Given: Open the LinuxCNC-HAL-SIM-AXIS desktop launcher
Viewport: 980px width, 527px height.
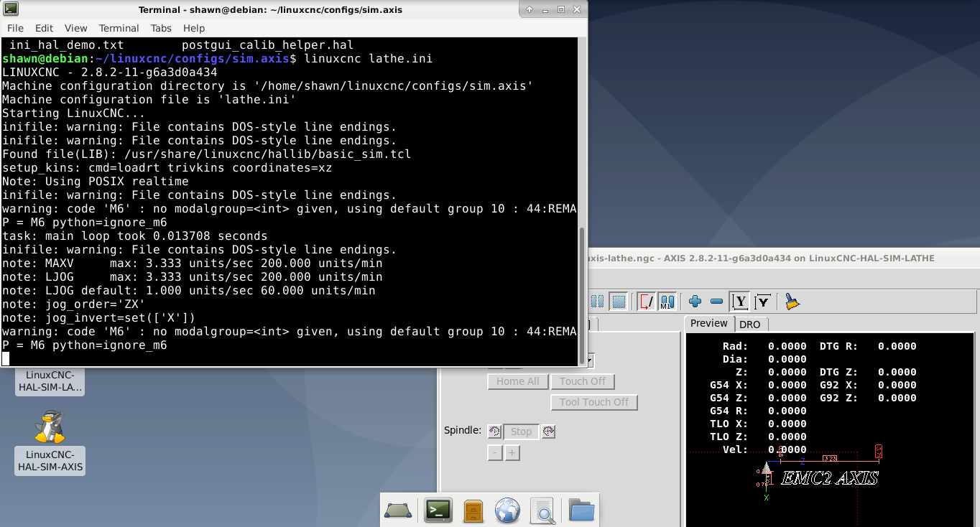Looking at the screenshot, I should (50, 442).
